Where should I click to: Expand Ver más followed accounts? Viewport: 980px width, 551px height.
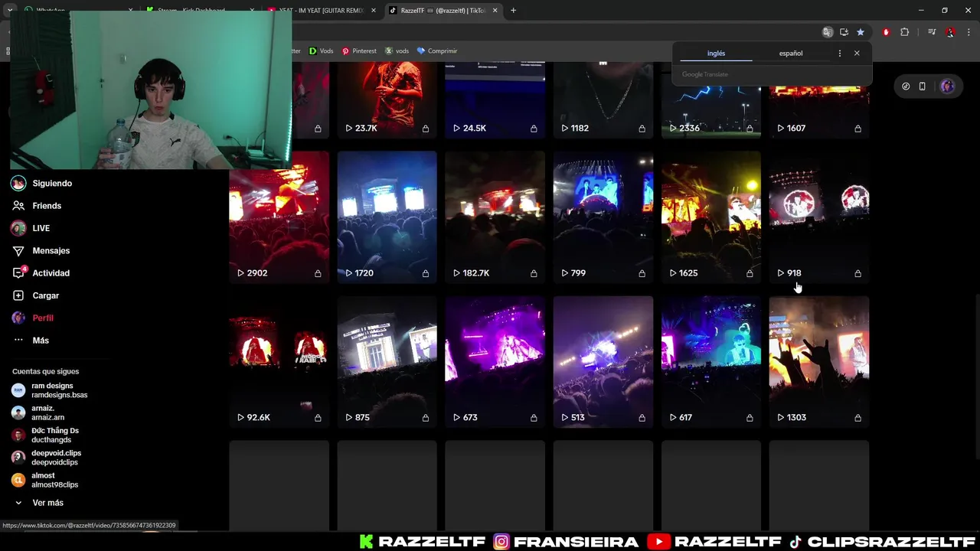40,503
